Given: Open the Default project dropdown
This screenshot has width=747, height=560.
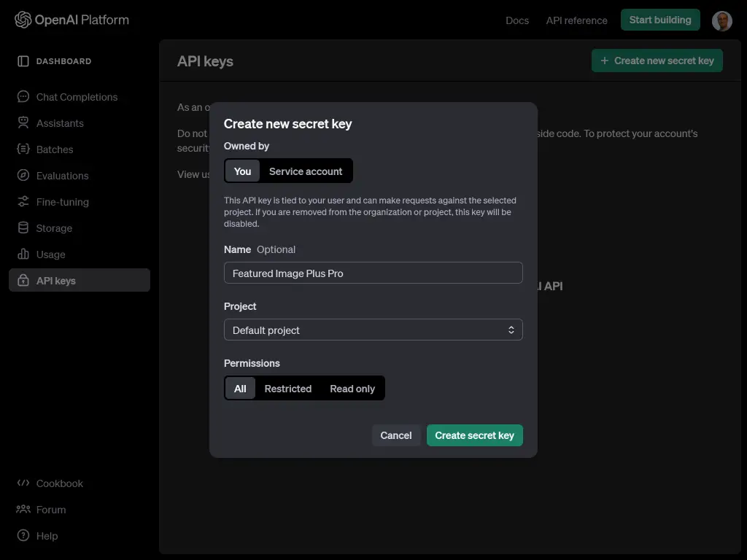Looking at the screenshot, I should [373, 330].
